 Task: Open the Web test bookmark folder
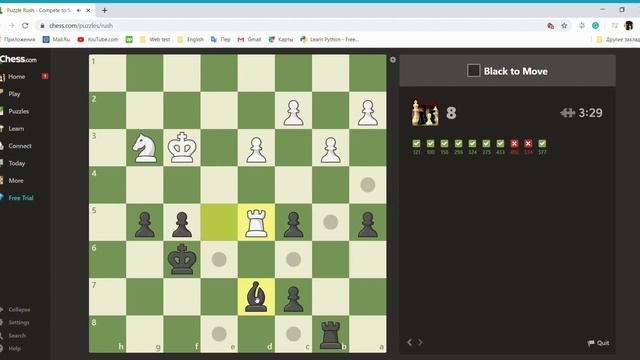click(155, 40)
